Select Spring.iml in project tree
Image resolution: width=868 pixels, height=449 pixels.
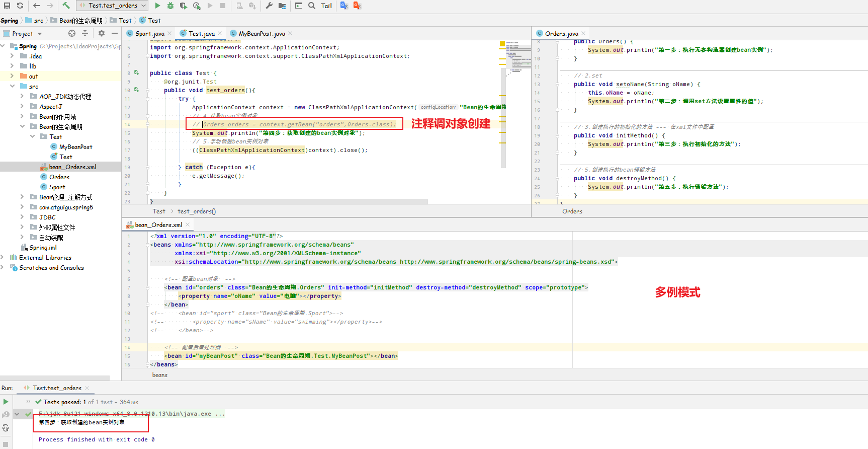point(39,248)
